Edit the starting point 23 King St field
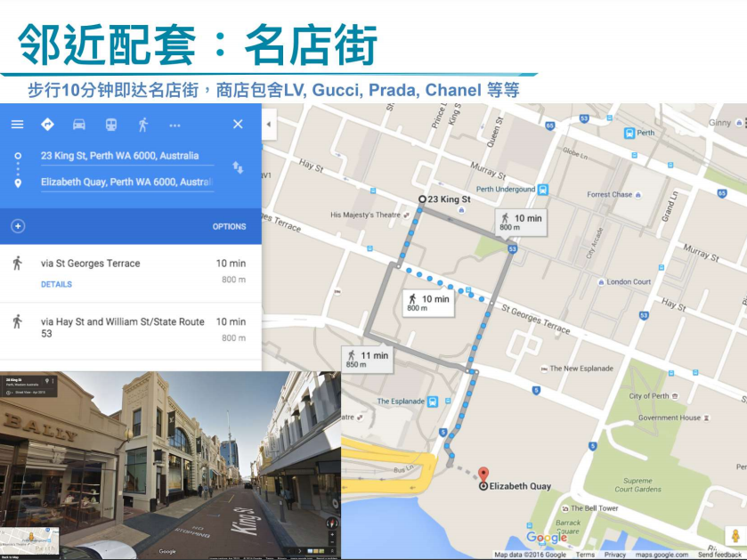747x560 pixels. (x=127, y=156)
